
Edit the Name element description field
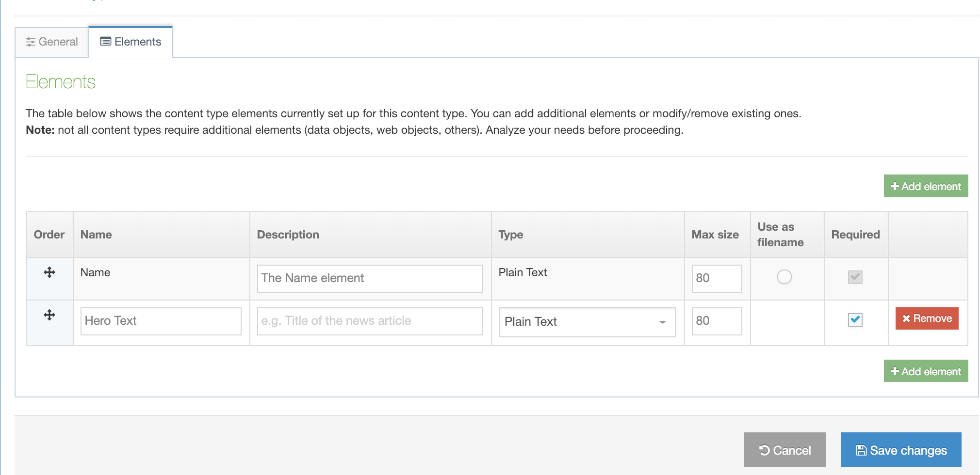[370, 278]
